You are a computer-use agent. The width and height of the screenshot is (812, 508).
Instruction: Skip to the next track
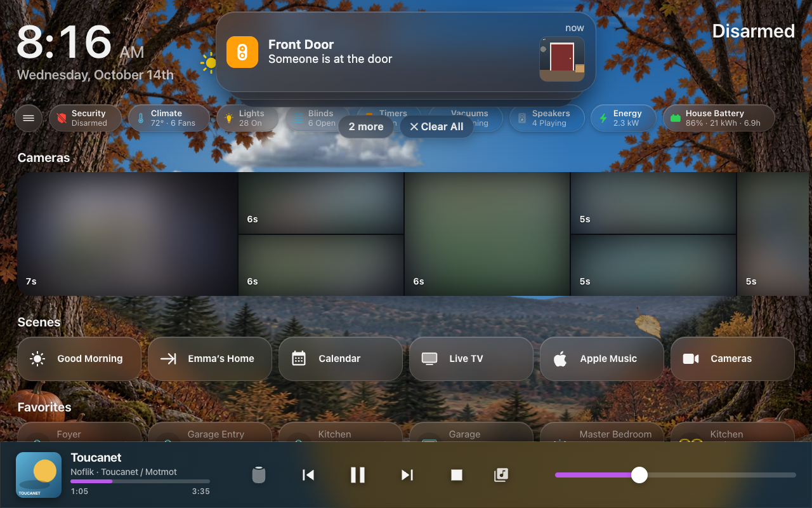pyautogui.click(x=407, y=475)
